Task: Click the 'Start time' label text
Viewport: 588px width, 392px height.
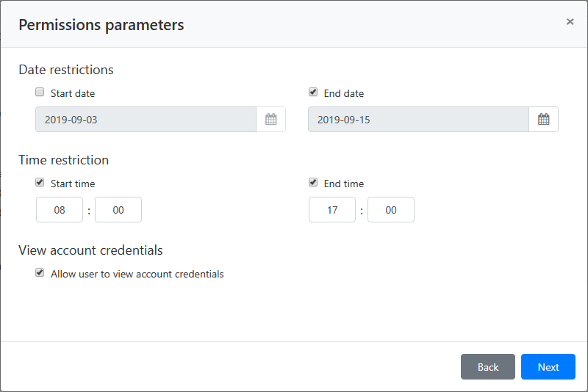Action: [x=73, y=184]
